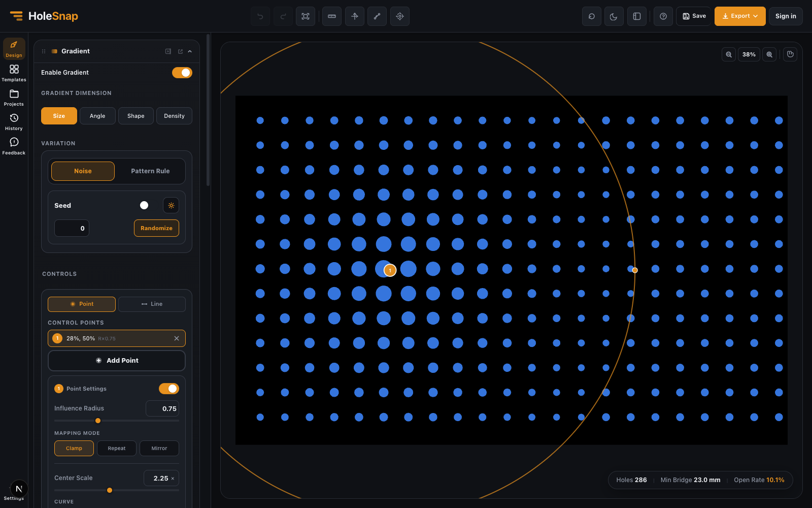Screen dimensions: 812x508
Task: Click the 38% zoom level button
Action: [x=749, y=54]
